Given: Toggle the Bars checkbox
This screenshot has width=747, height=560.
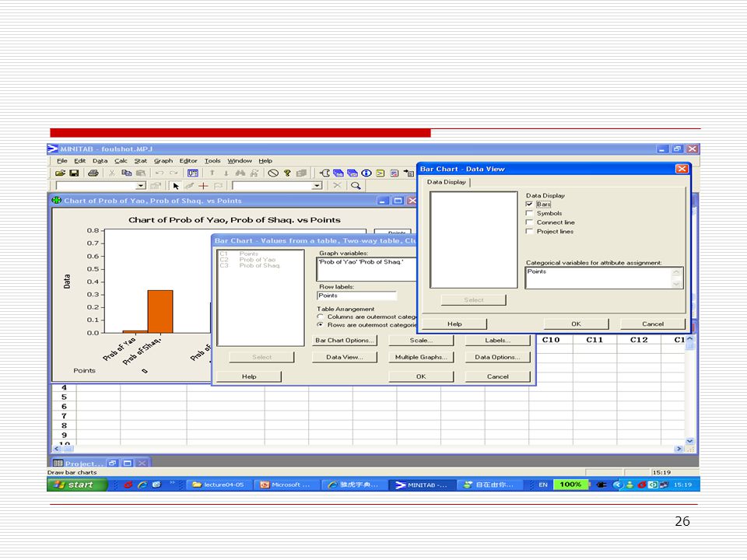Looking at the screenshot, I should pos(529,204).
